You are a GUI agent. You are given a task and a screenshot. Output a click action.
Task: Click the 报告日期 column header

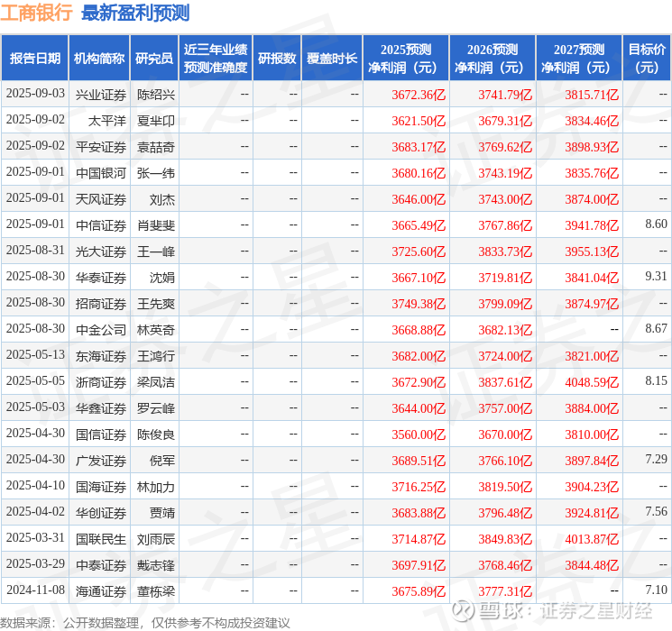[x=34, y=59]
